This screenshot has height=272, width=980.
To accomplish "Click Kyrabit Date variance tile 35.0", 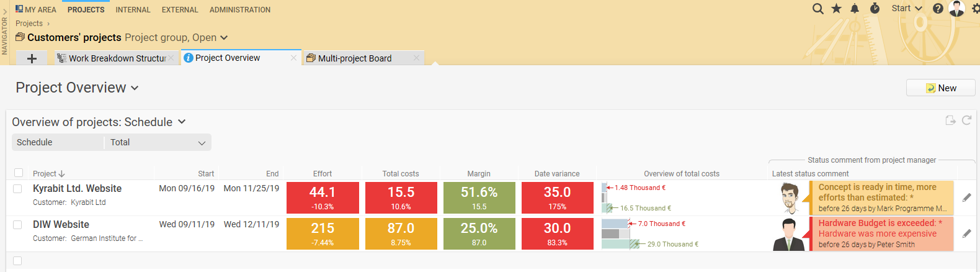I will point(557,197).
